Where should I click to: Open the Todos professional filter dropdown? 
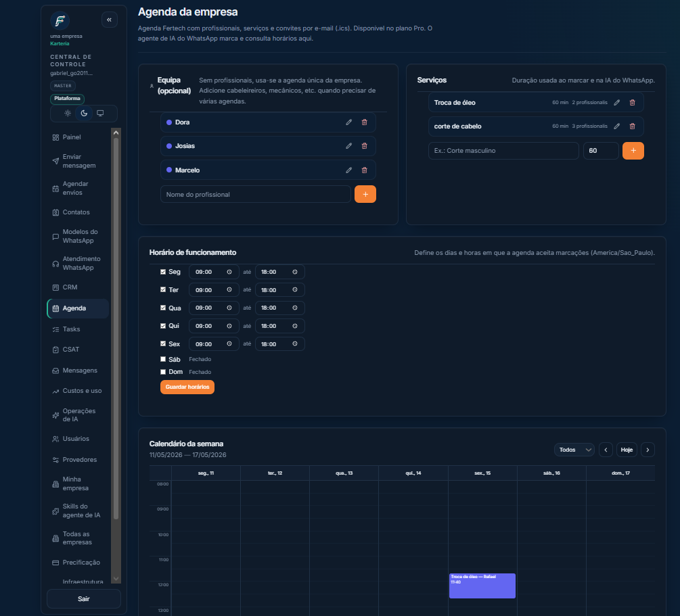pyautogui.click(x=574, y=450)
